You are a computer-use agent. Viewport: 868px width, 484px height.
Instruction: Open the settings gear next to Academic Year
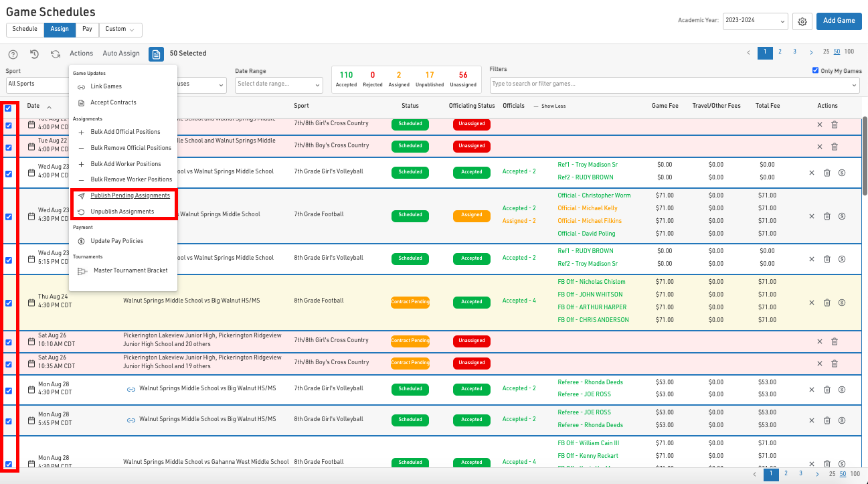point(802,21)
